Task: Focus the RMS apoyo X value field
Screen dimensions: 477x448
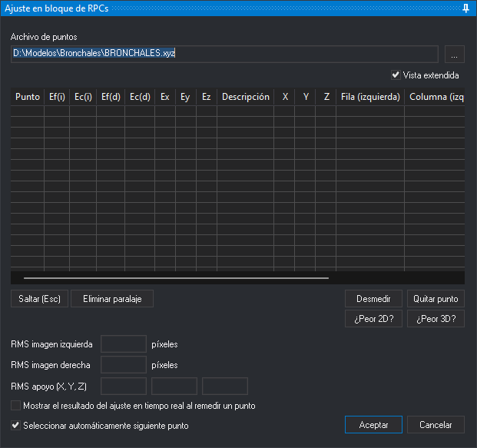Action: click(124, 387)
